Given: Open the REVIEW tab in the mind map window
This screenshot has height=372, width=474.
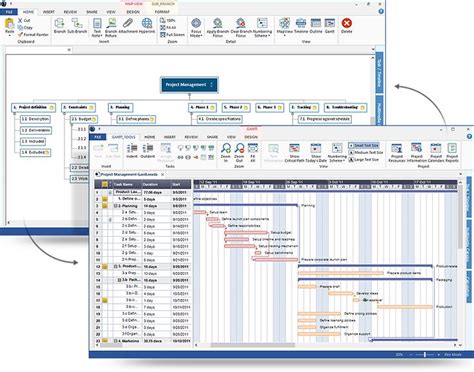Looking at the screenshot, I should 70,12.
